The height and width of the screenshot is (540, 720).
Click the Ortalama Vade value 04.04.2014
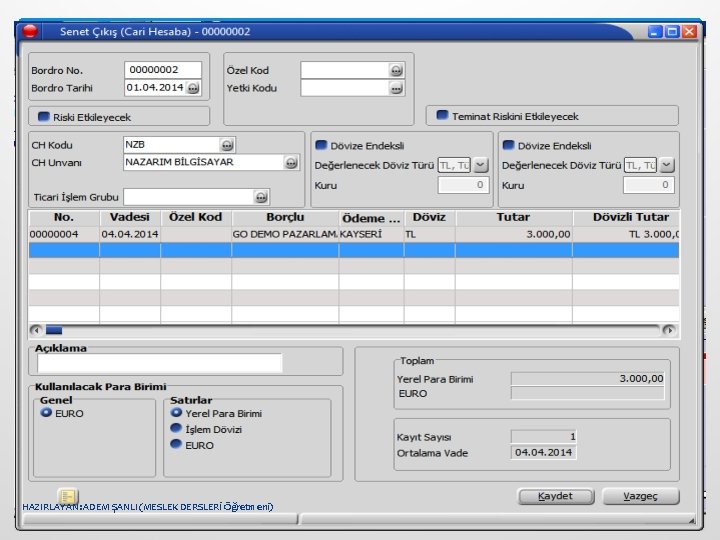[544, 452]
